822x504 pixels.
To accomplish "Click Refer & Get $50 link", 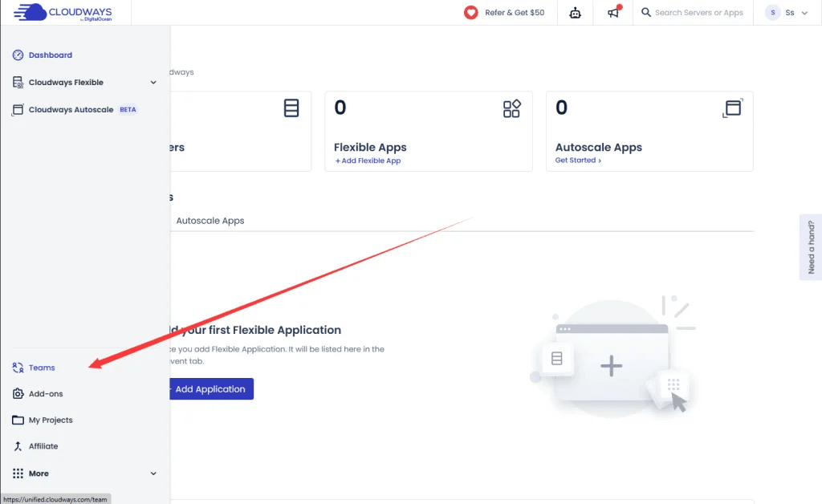I will point(515,13).
